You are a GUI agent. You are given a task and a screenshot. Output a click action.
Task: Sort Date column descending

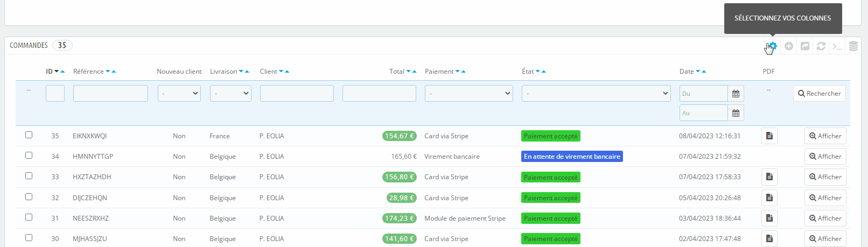click(698, 72)
